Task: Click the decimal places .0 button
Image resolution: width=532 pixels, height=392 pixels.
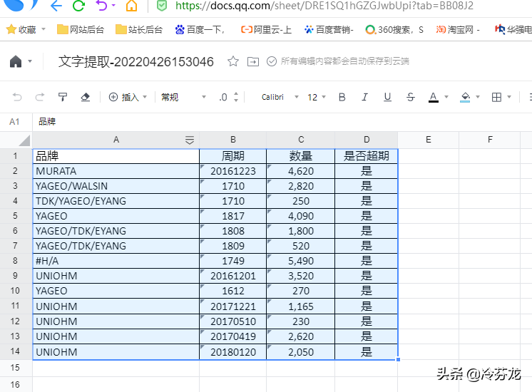Action: click(x=223, y=98)
